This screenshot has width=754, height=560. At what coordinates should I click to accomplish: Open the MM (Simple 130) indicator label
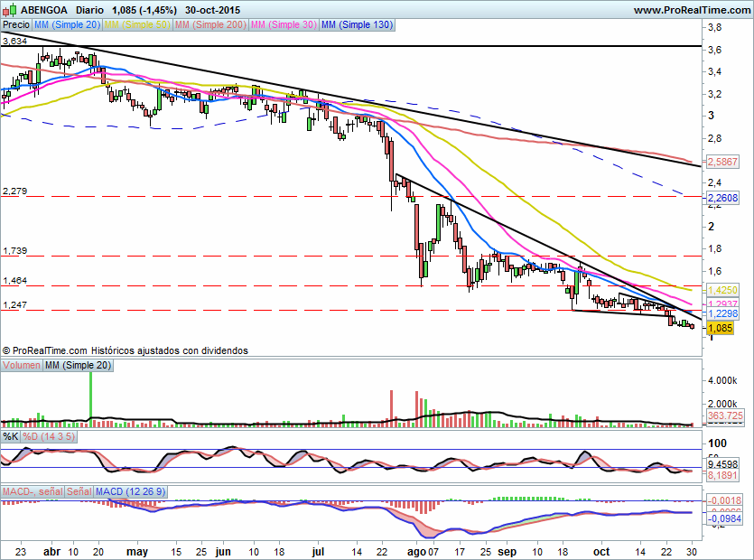[x=357, y=24]
